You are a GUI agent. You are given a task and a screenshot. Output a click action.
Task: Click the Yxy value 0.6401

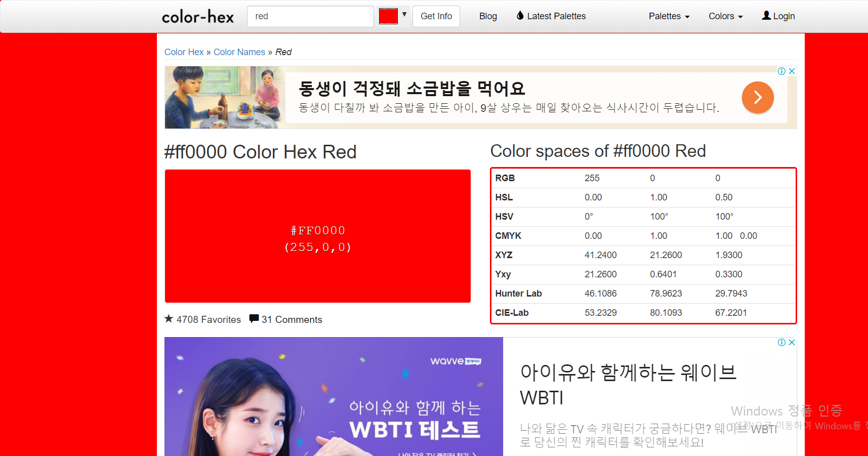(664, 274)
